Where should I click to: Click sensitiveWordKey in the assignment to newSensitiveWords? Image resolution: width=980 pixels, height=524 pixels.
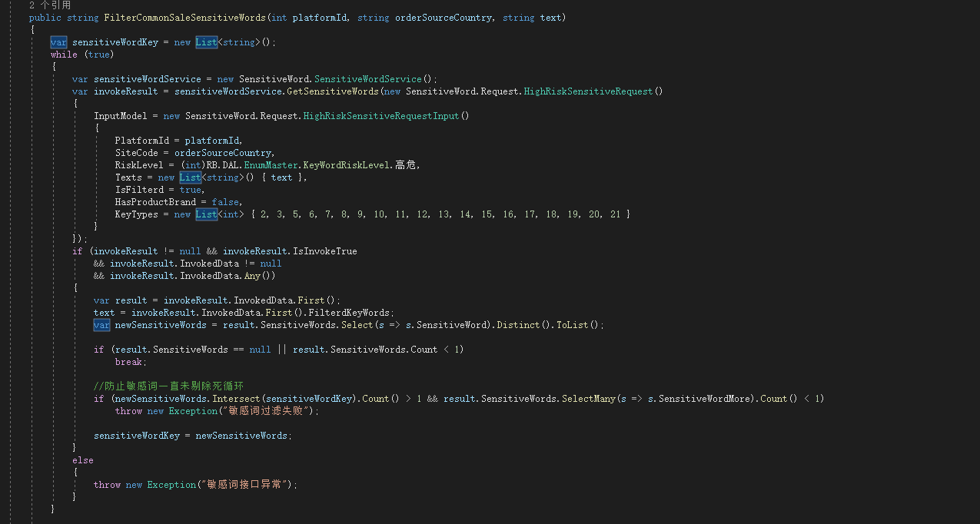click(136, 436)
